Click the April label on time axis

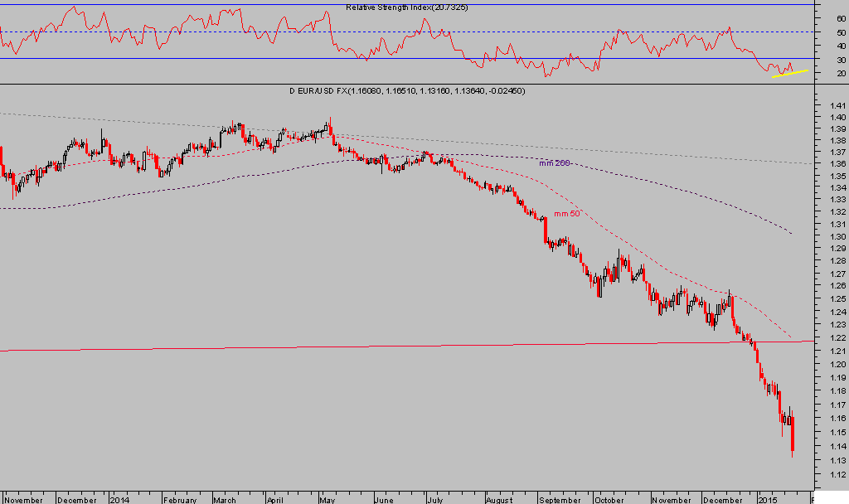278,500
